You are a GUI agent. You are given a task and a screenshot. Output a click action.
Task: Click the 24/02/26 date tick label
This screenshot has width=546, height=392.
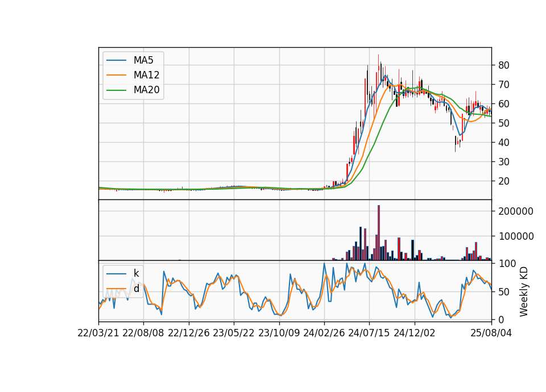(x=324, y=333)
